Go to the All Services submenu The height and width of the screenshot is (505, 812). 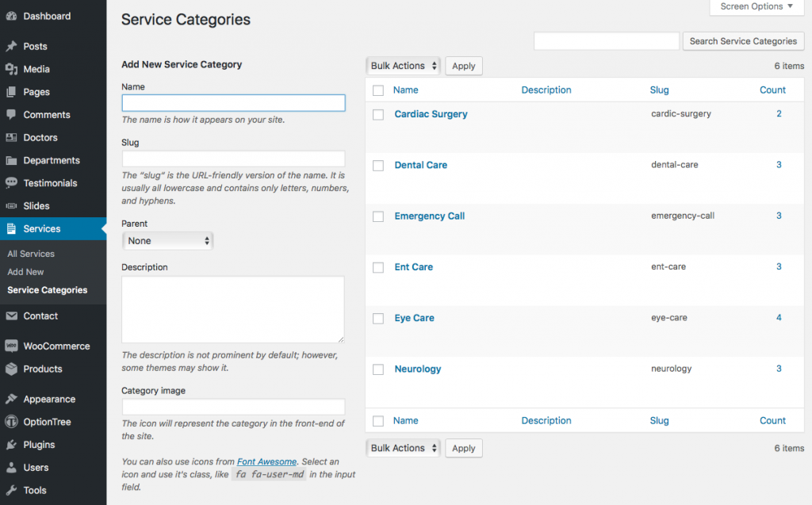(x=30, y=254)
